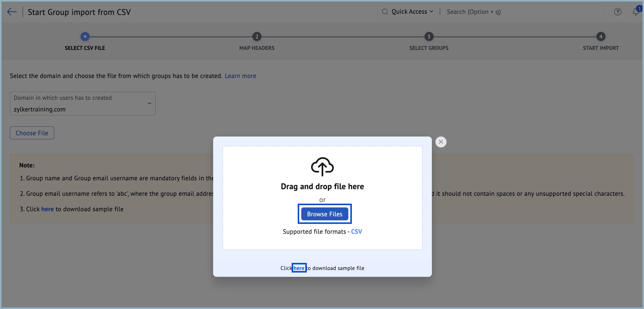The height and width of the screenshot is (309, 644).
Task: Click the back arrow to exit import wizard
Action: 12,12
